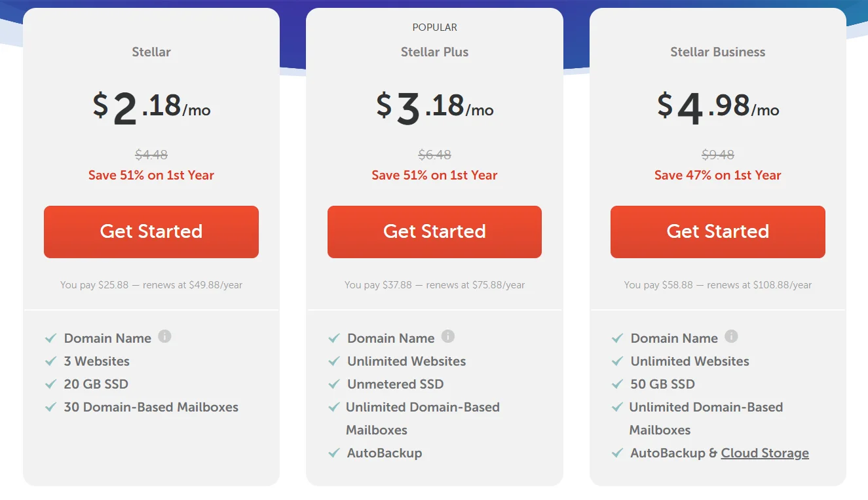Click 'Unlimited Websites' in Stellar Business card
This screenshot has width=868, height=500.
(x=690, y=361)
